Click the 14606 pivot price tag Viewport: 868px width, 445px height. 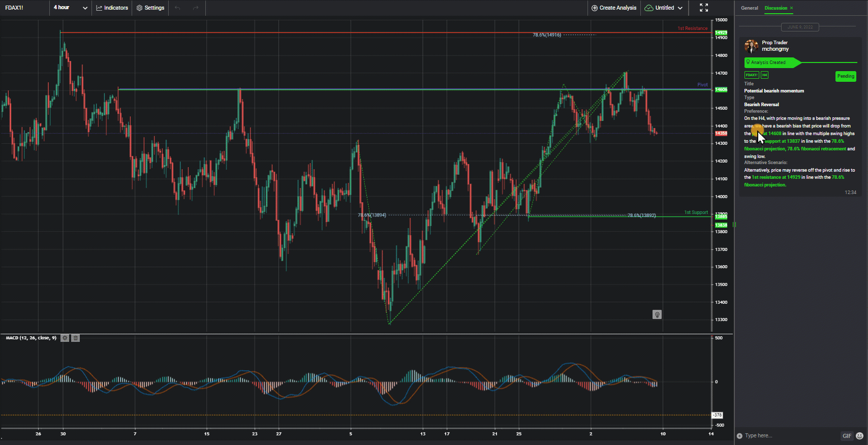[721, 89]
